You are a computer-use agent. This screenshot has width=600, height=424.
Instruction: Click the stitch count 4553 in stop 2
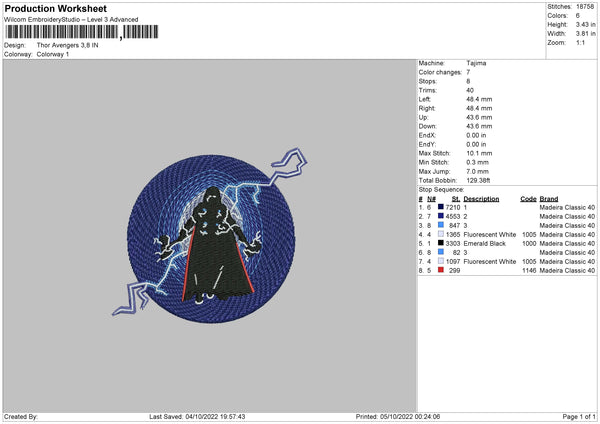coord(453,217)
